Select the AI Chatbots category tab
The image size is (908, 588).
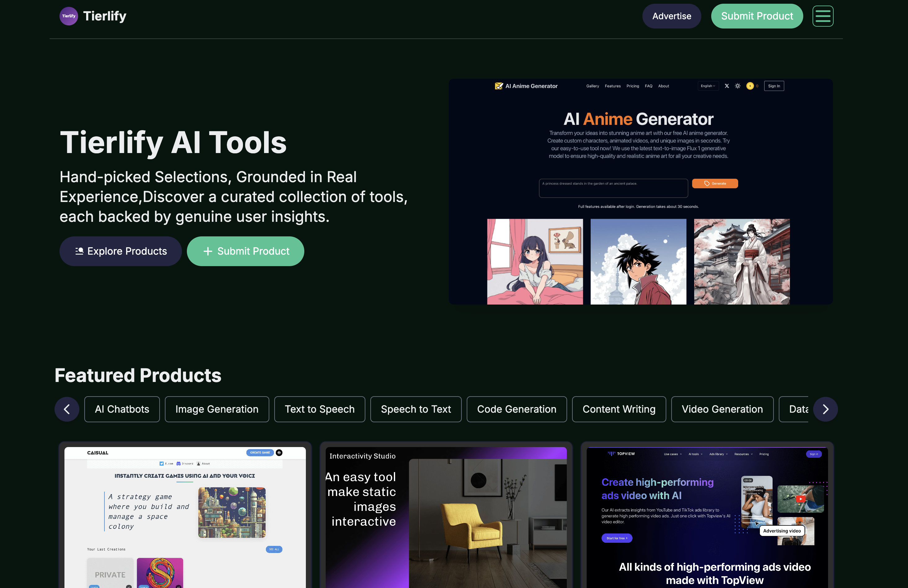[122, 409]
